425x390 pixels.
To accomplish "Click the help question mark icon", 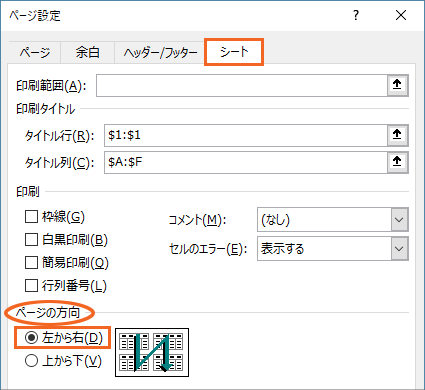I will pos(356,15).
